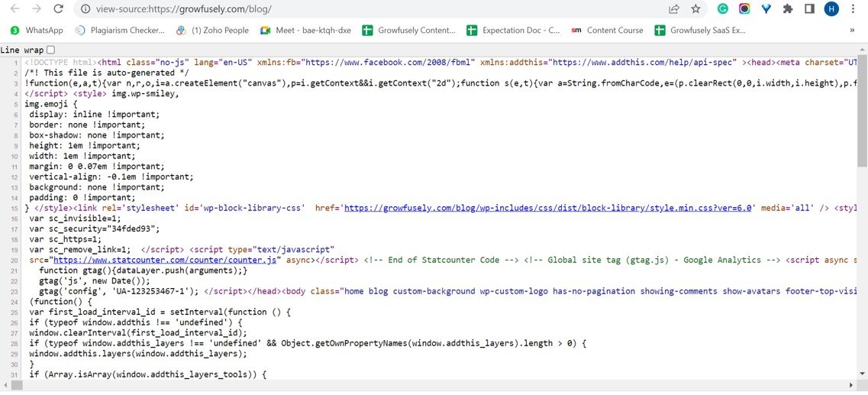Image resolution: width=868 pixels, height=395 pixels.
Task: Open the Extensions puzzle piece menu
Action: point(788,9)
